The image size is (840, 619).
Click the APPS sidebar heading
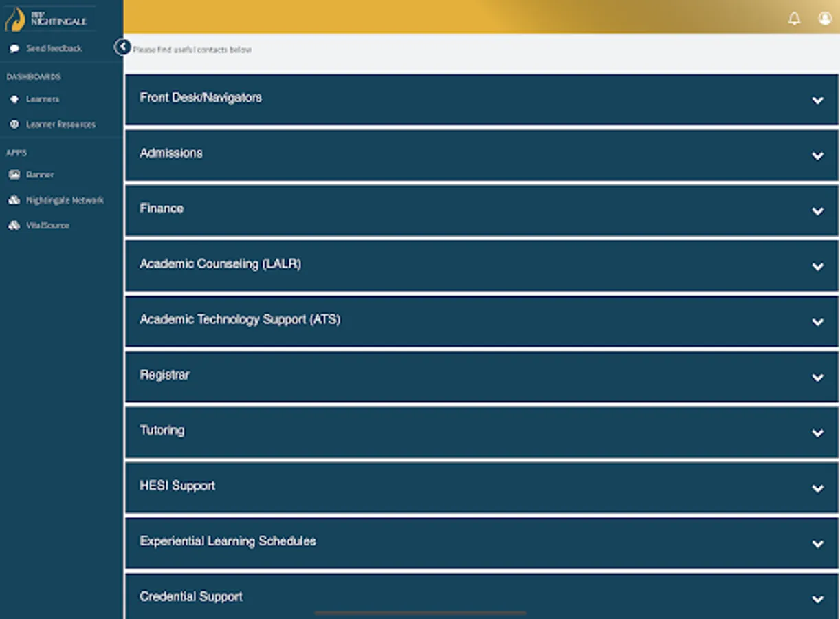(16, 153)
